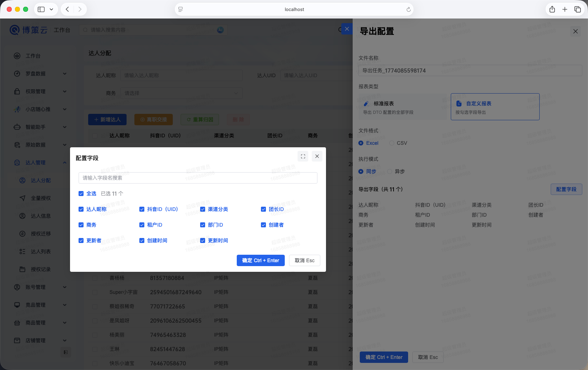Collapse the 达人管理 menu chevron
588x370 pixels.
point(65,163)
